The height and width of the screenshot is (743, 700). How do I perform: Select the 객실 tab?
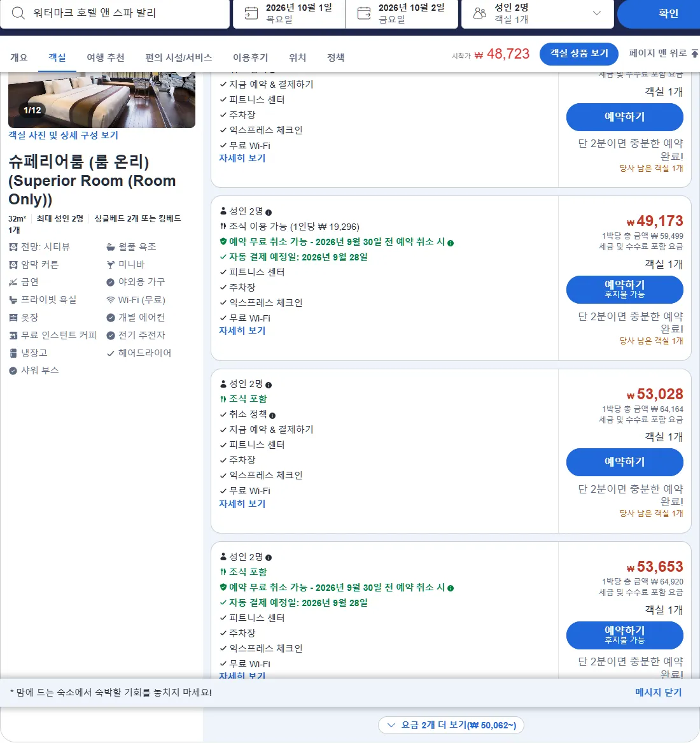point(57,57)
